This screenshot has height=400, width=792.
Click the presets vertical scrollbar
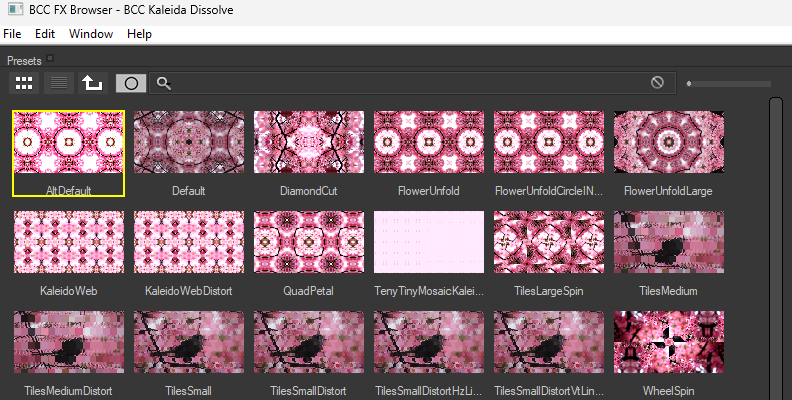[x=776, y=247]
